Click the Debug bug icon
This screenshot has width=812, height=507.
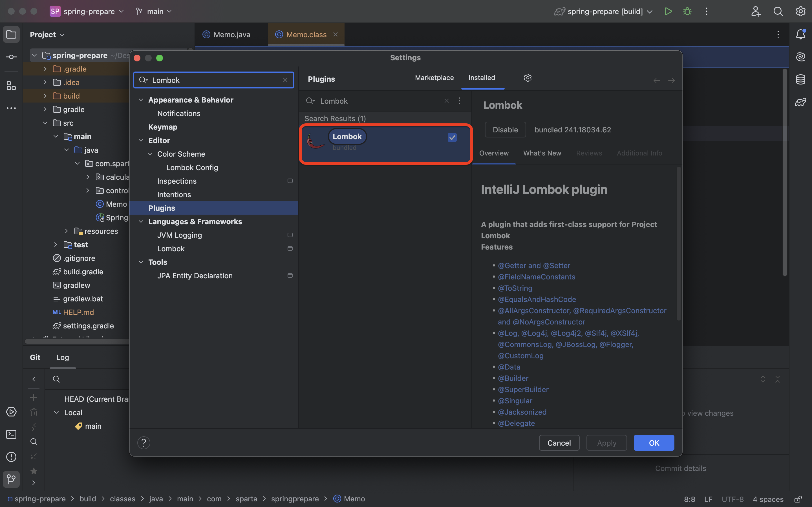point(687,11)
